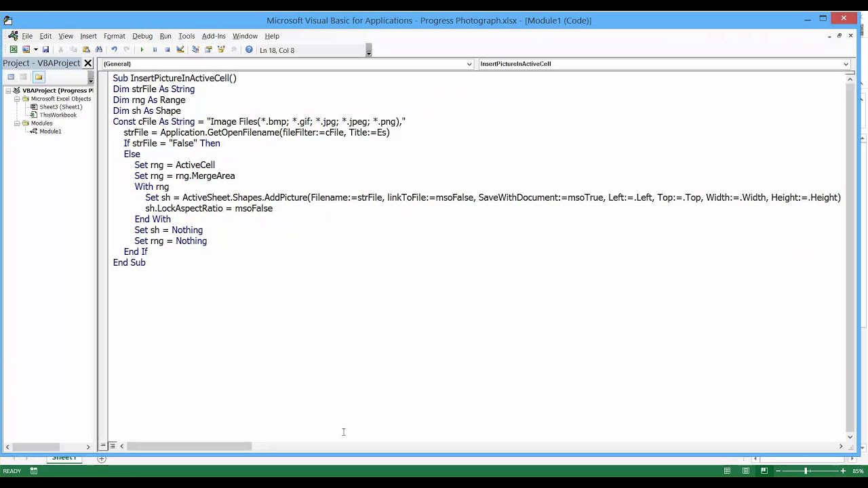This screenshot has height=488, width=868.
Task: Click the Full Module View button
Action: tap(112, 446)
